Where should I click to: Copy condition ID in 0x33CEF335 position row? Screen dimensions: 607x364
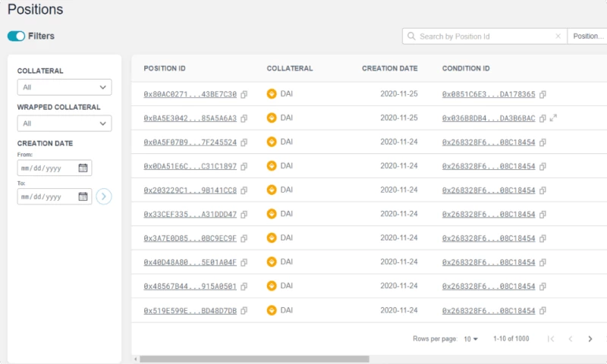[x=543, y=215]
